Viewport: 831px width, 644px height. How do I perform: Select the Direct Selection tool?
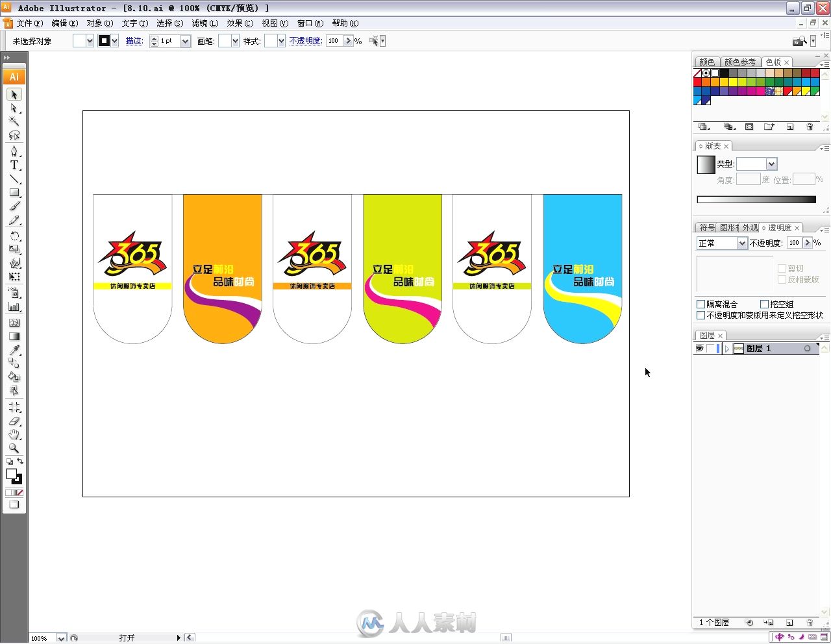(14, 108)
